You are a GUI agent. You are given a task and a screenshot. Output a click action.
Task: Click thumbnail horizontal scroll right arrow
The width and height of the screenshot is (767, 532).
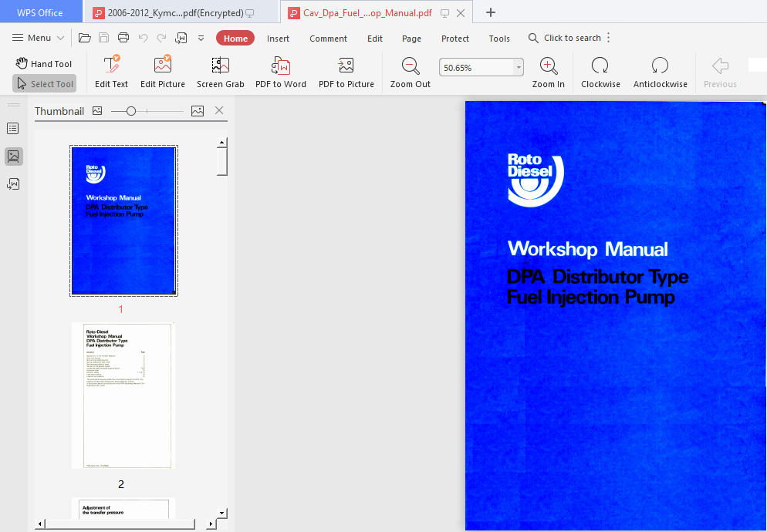(x=211, y=524)
